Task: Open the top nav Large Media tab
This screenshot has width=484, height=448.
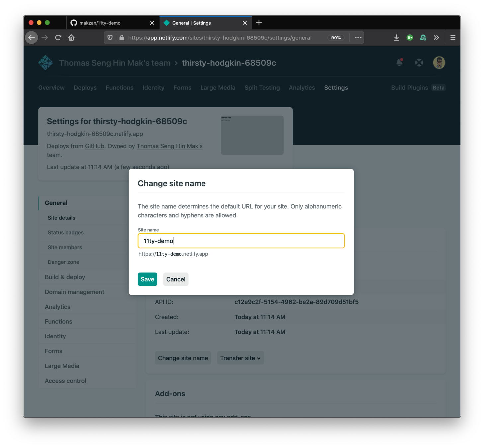Action: coord(218,88)
